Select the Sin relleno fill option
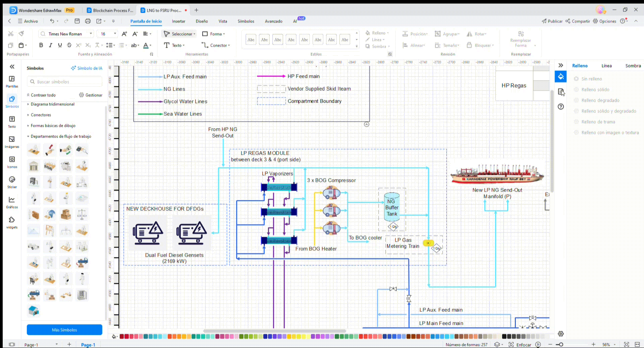 point(576,79)
